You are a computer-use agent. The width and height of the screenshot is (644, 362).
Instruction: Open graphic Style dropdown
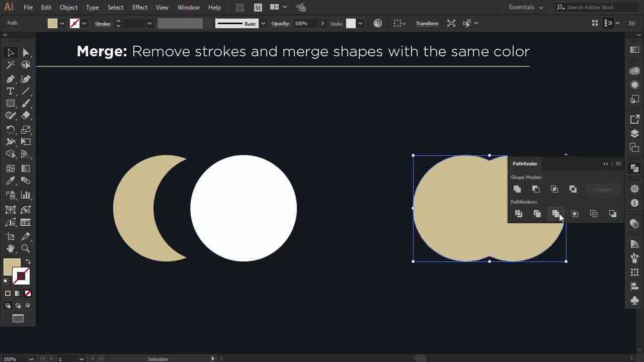coord(360,24)
